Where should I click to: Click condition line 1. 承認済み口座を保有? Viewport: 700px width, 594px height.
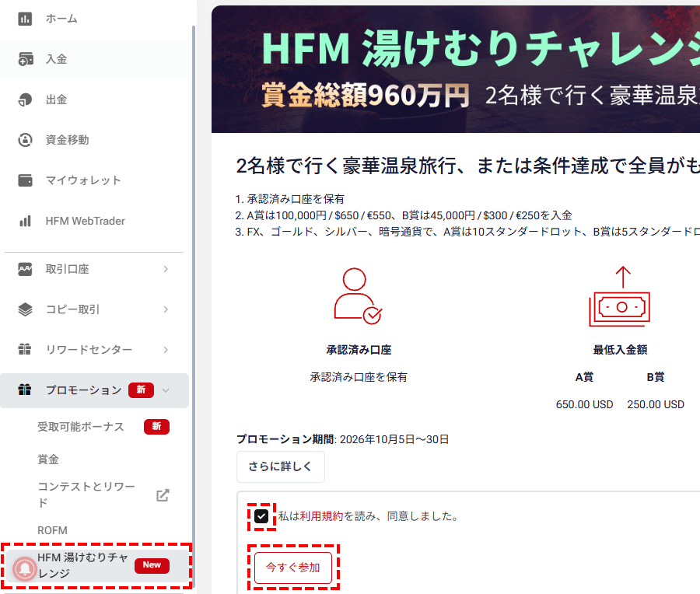point(290,199)
